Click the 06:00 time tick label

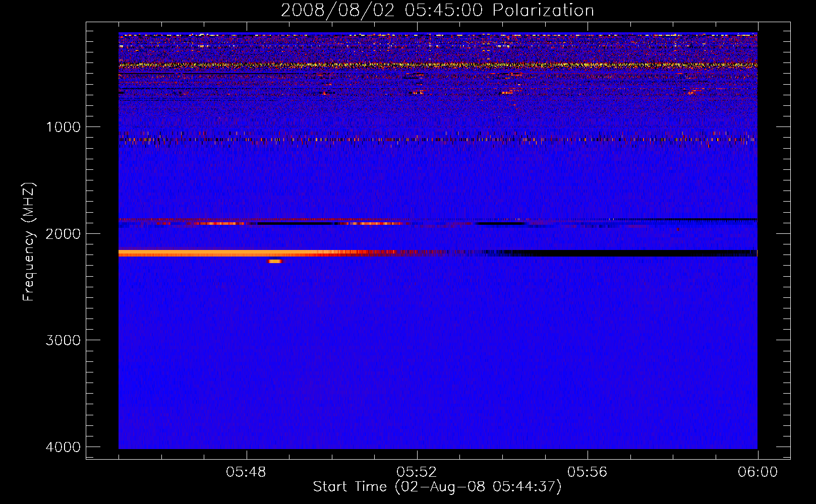(757, 472)
